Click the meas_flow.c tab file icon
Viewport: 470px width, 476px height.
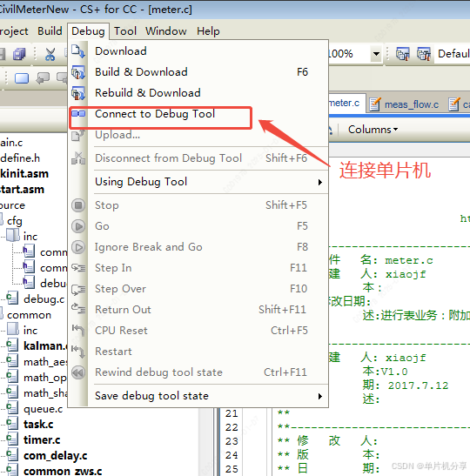pyautogui.click(x=375, y=104)
